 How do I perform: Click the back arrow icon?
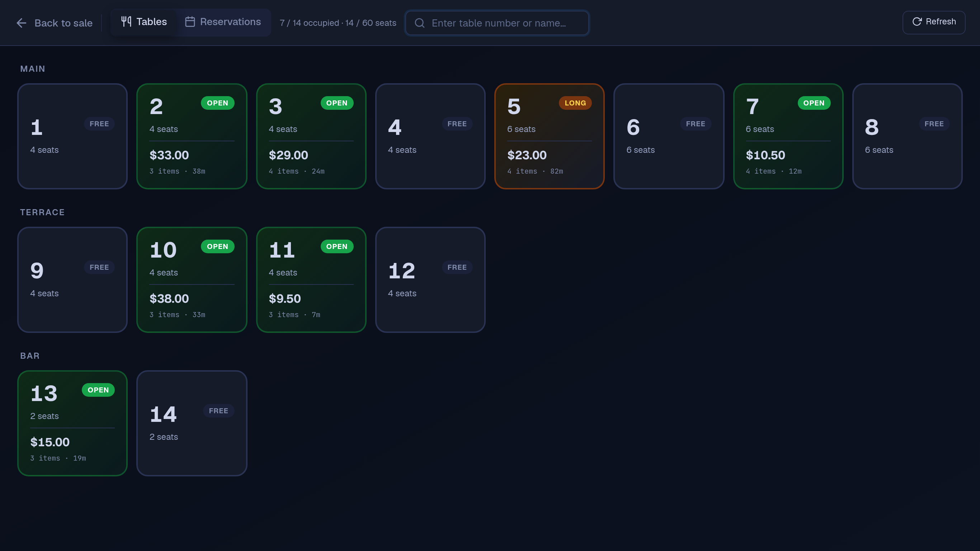(x=22, y=23)
